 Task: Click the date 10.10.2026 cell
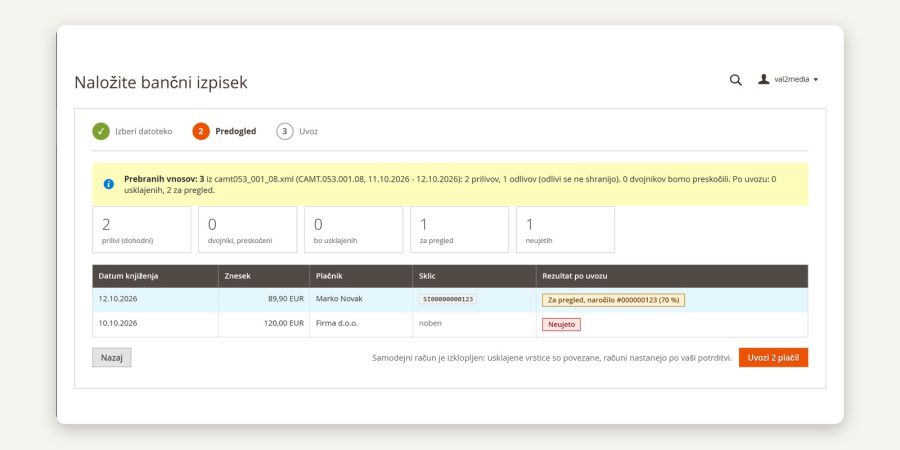point(155,324)
